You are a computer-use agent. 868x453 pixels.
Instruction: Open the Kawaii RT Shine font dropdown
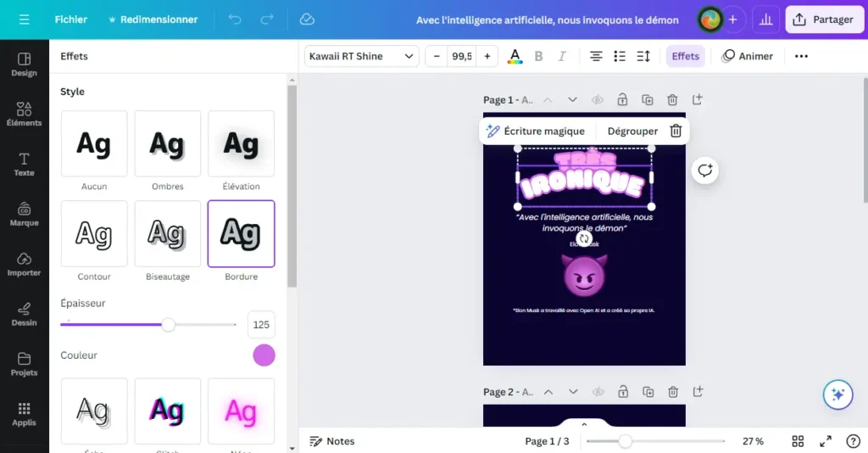point(361,56)
